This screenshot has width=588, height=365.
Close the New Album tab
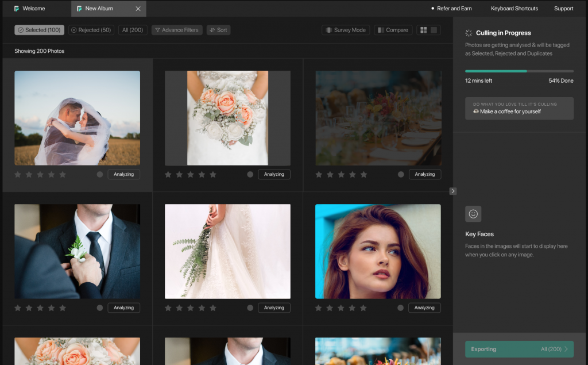(138, 9)
